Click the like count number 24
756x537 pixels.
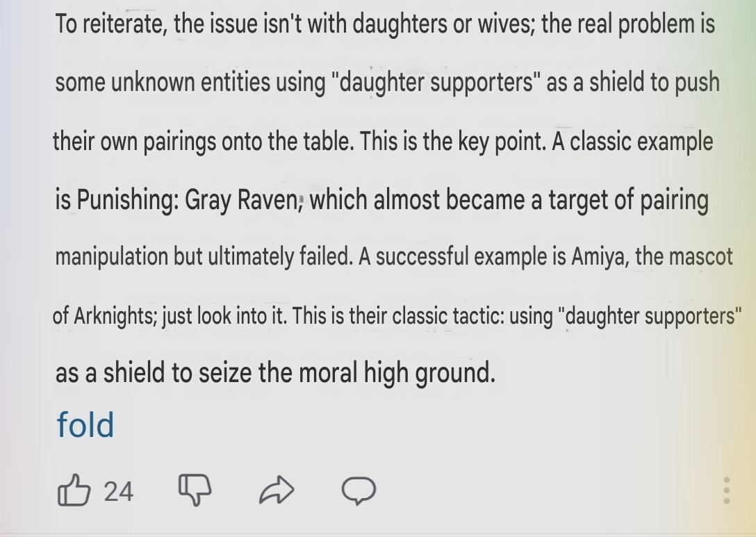tap(118, 492)
